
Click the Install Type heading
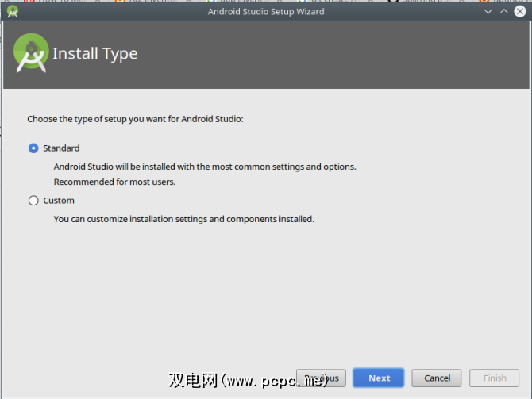click(94, 54)
